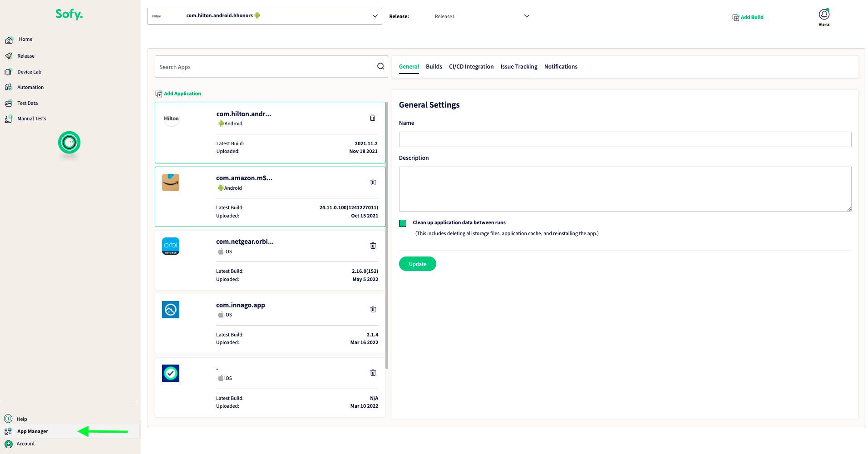Click the Name input field
Viewport: 868px width, 454px height.
[625, 139]
